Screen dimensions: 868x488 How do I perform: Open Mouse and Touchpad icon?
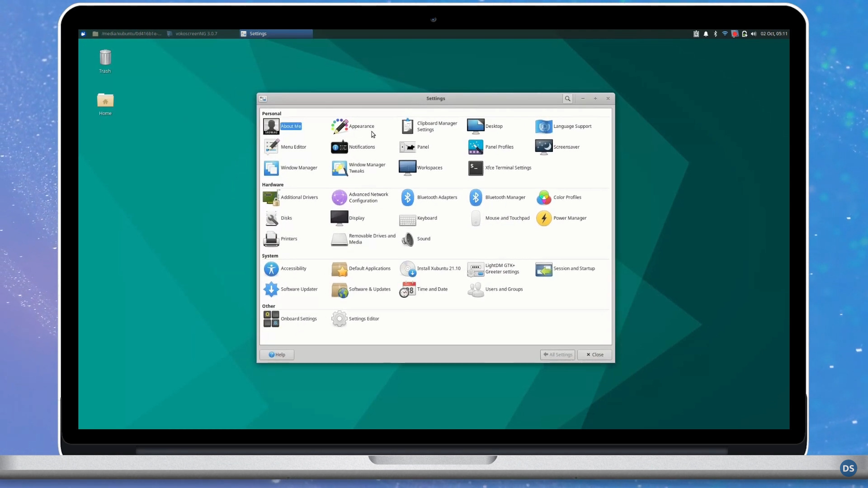pos(476,218)
